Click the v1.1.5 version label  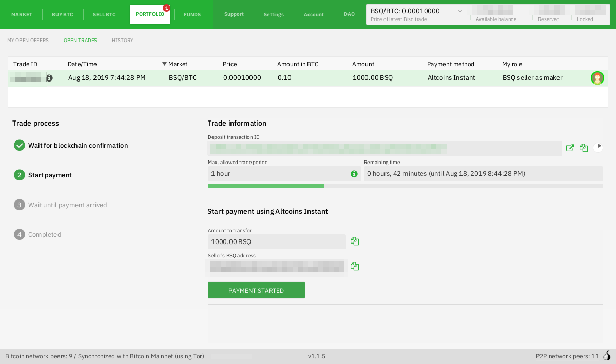tap(317, 356)
